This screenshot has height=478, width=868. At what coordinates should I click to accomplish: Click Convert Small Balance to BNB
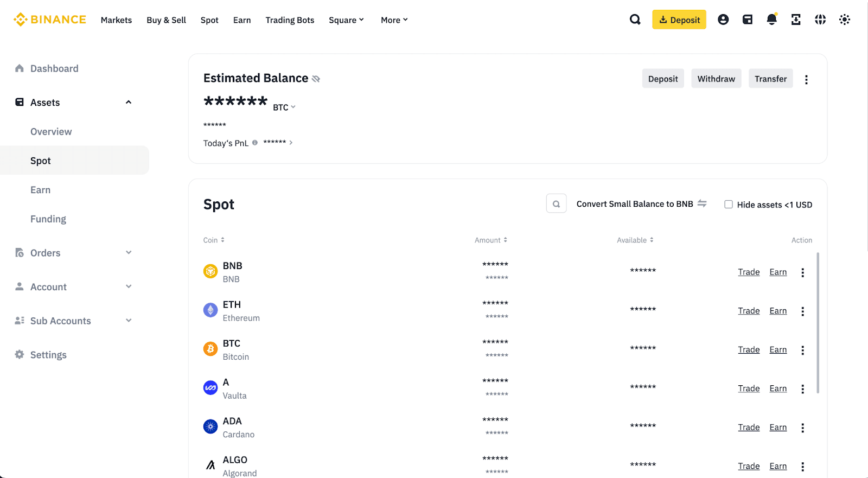[x=641, y=204]
